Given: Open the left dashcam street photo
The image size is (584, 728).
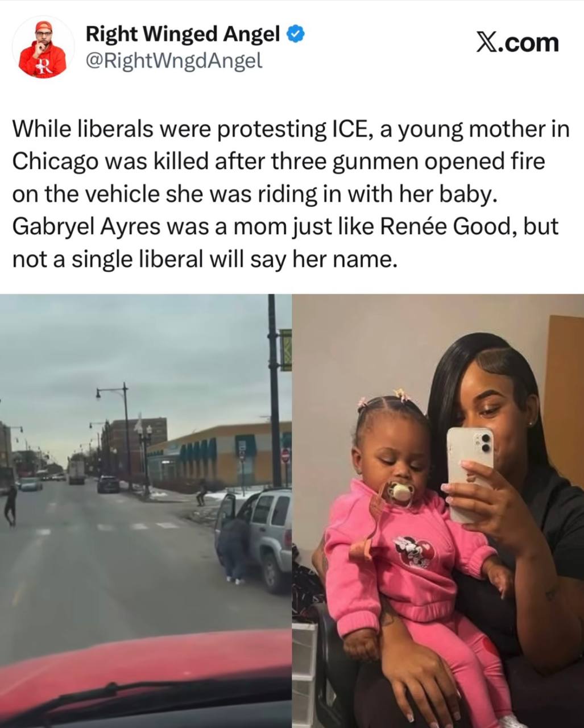Looking at the screenshot, I should coord(146,511).
